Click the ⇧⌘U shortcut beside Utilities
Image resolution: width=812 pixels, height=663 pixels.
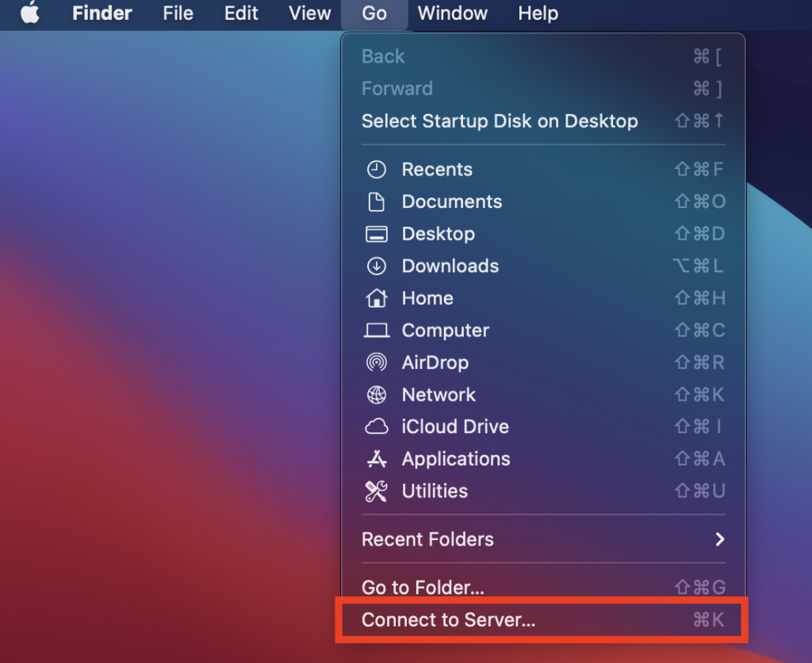(699, 491)
